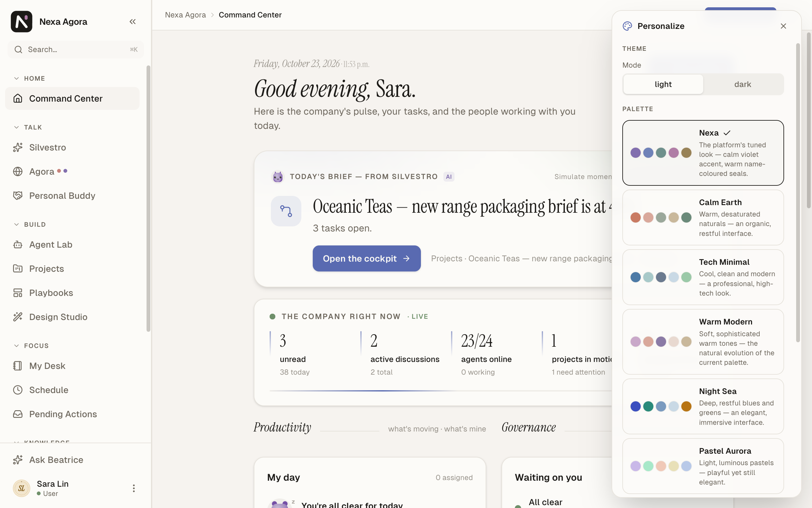Click the Schedule clock icon
Screen dimensions: 812x508
[x=18, y=390]
